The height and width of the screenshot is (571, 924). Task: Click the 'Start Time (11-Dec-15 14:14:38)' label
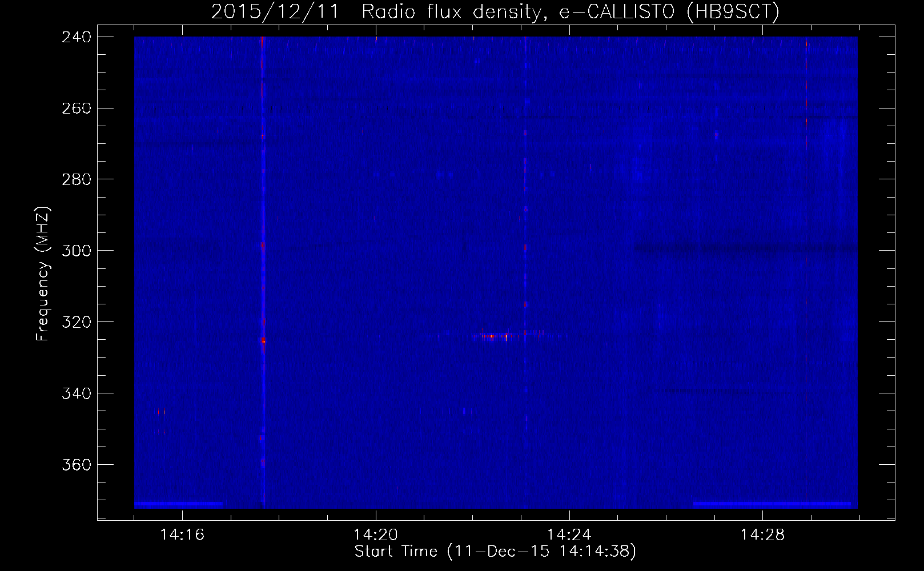495,552
